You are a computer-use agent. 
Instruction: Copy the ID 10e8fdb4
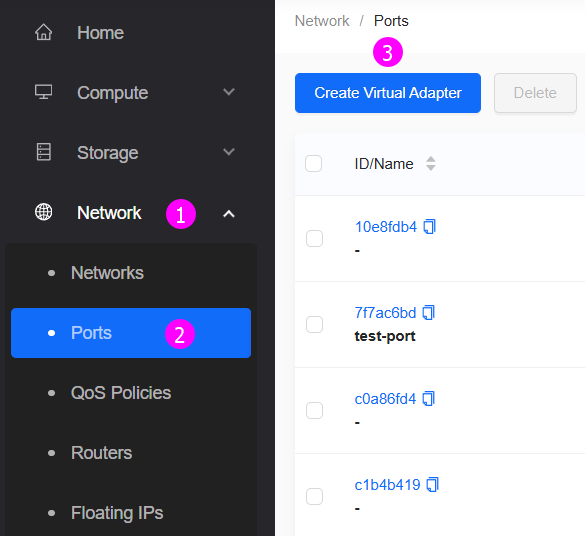click(x=429, y=226)
